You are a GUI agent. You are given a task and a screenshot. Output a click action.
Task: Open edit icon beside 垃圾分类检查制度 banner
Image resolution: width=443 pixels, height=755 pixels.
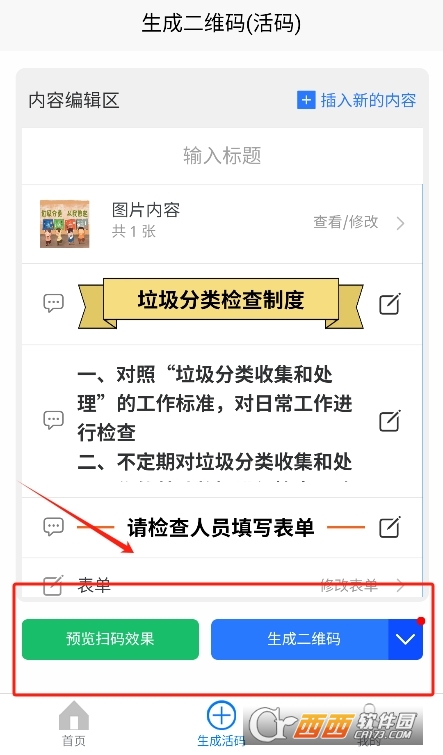pos(390,303)
